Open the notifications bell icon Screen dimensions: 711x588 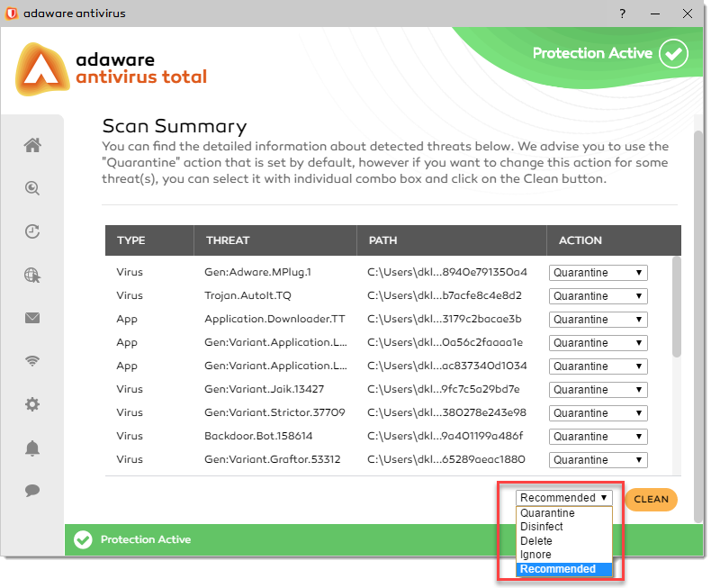pyautogui.click(x=32, y=448)
